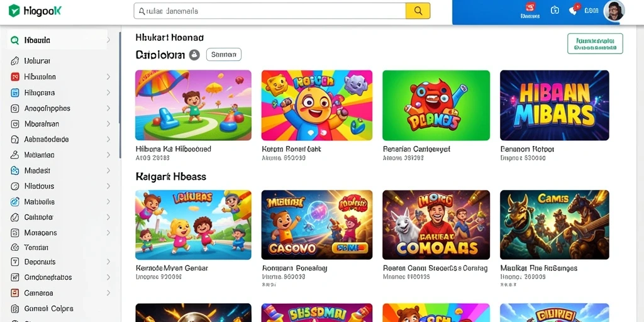Open the user profile avatar
This screenshot has width=644, height=322.
[x=614, y=11]
